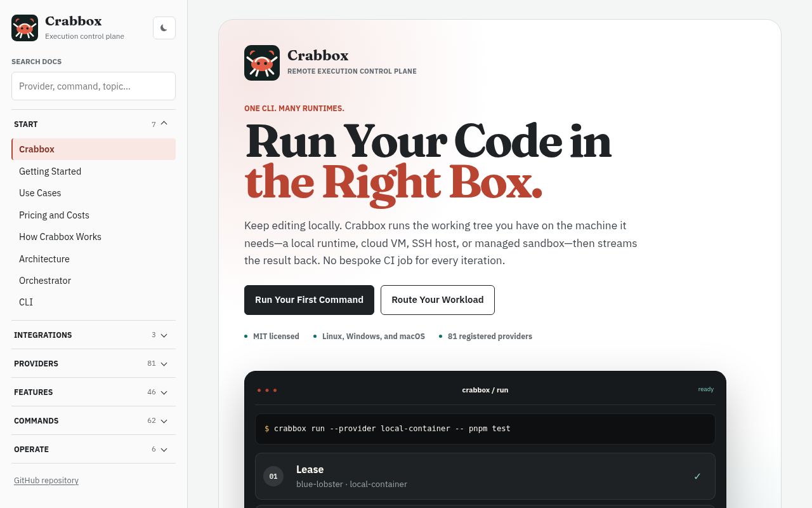
Task: Click the Crabbox crab logo in hero card
Action: click(x=262, y=63)
